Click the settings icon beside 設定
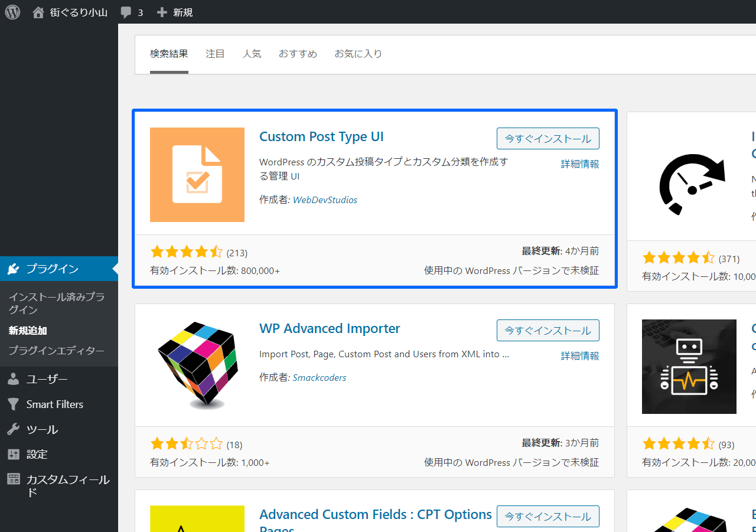756x532 pixels. pos(13,454)
